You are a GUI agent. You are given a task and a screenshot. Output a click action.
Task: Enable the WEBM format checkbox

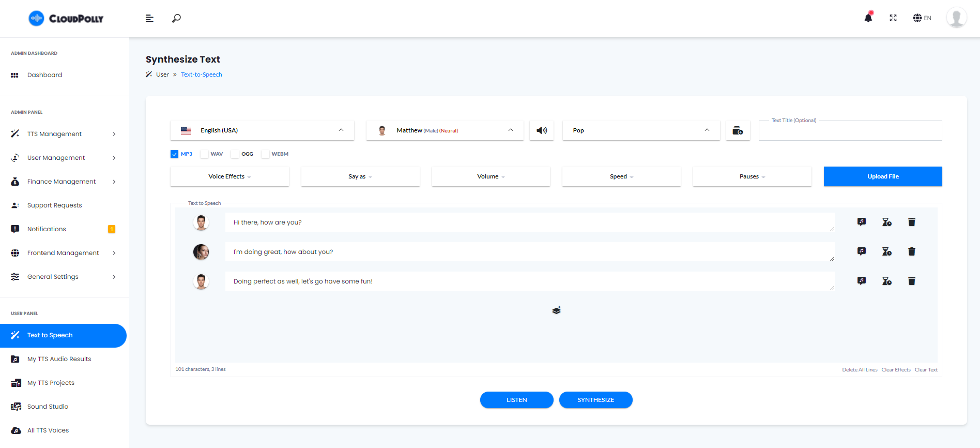click(265, 154)
